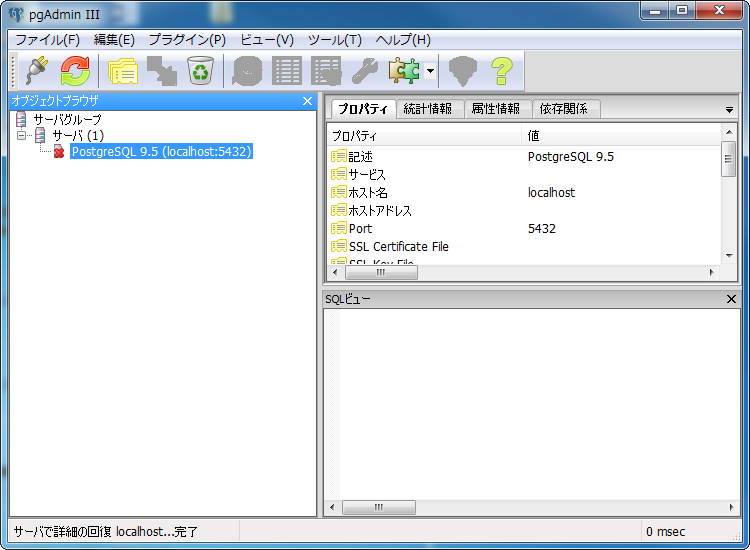750x550 pixels.
Task: Click the ホストアドレス property label
Action: click(380, 210)
